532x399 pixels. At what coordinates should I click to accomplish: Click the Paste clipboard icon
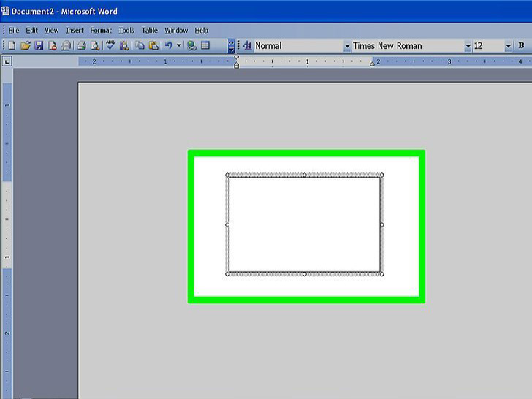pos(153,46)
